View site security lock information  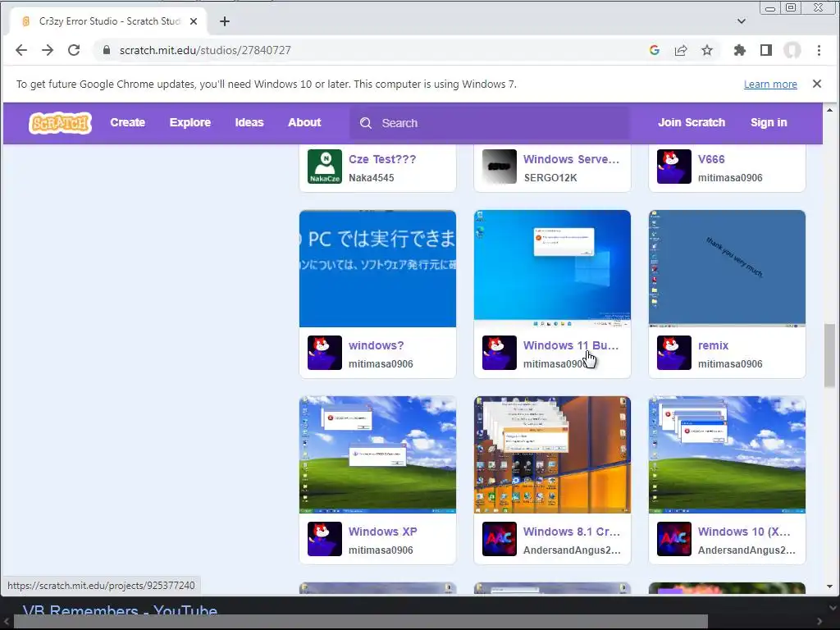click(x=107, y=50)
